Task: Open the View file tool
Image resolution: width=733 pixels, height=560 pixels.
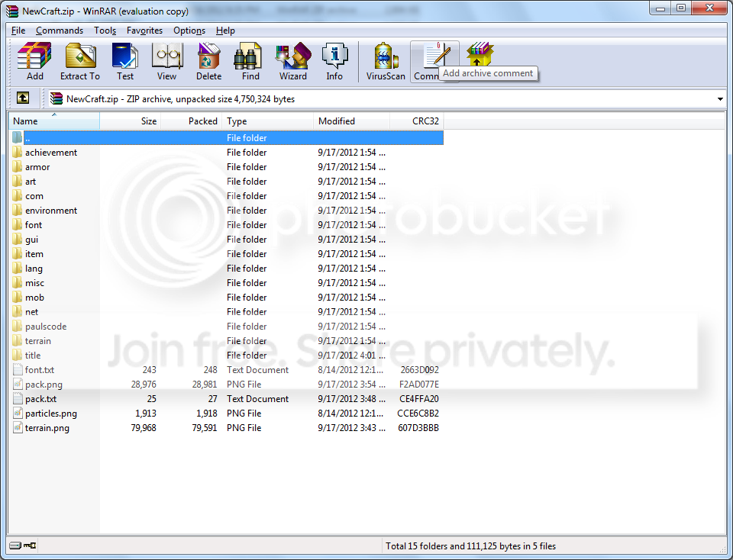Action: pos(166,61)
